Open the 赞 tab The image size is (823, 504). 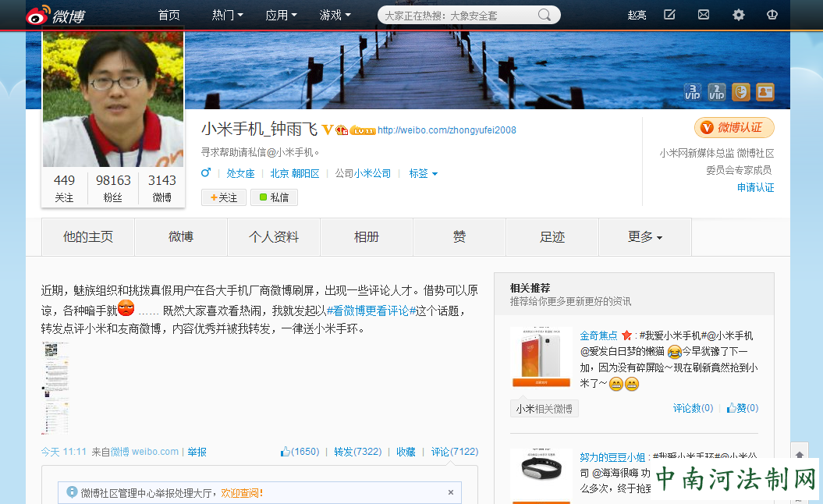pos(459,236)
